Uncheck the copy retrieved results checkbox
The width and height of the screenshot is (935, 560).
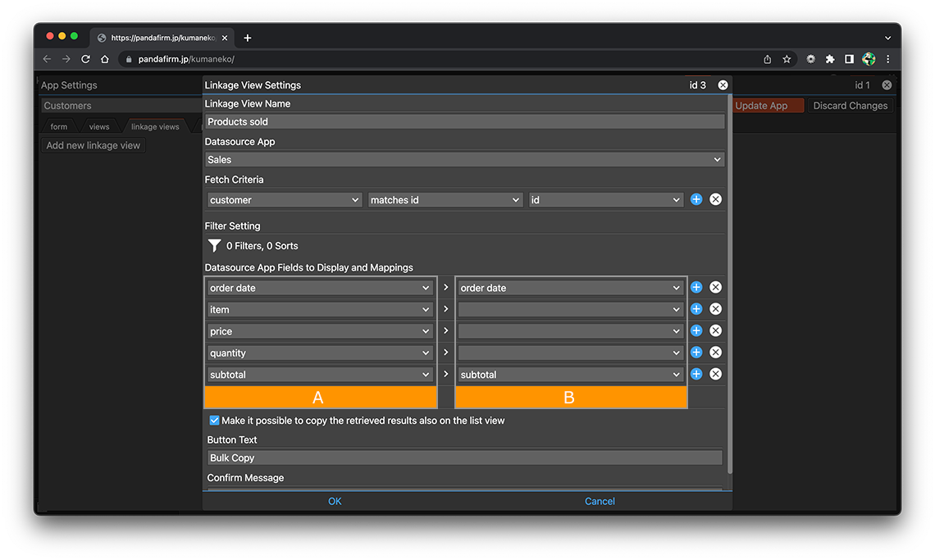pos(214,421)
